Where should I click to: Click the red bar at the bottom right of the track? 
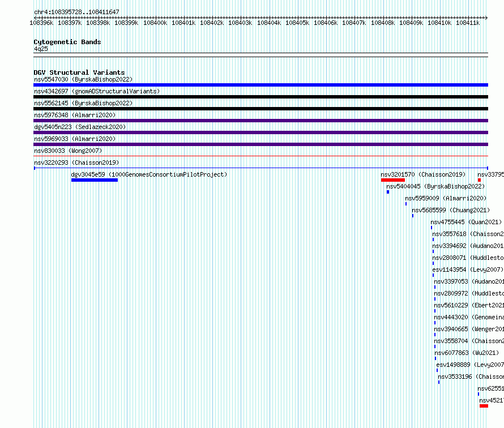[x=484, y=406]
